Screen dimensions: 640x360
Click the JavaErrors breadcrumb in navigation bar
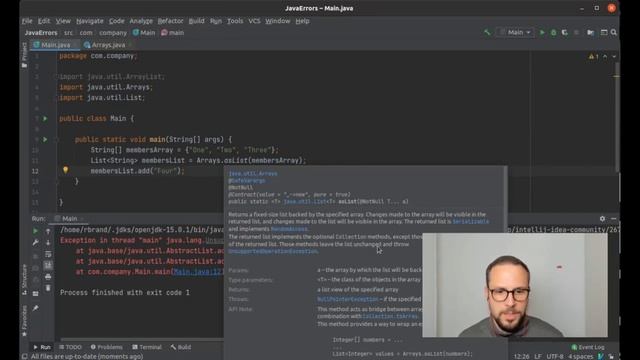tap(41, 33)
